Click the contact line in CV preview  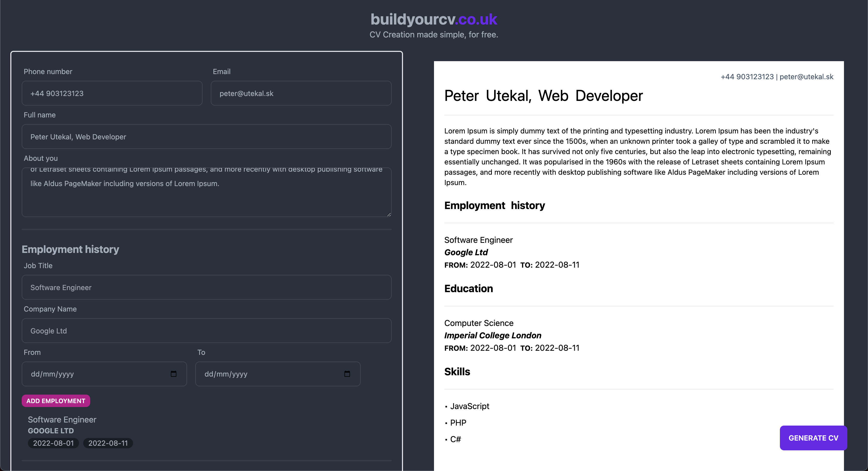pyautogui.click(x=777, y=76)
